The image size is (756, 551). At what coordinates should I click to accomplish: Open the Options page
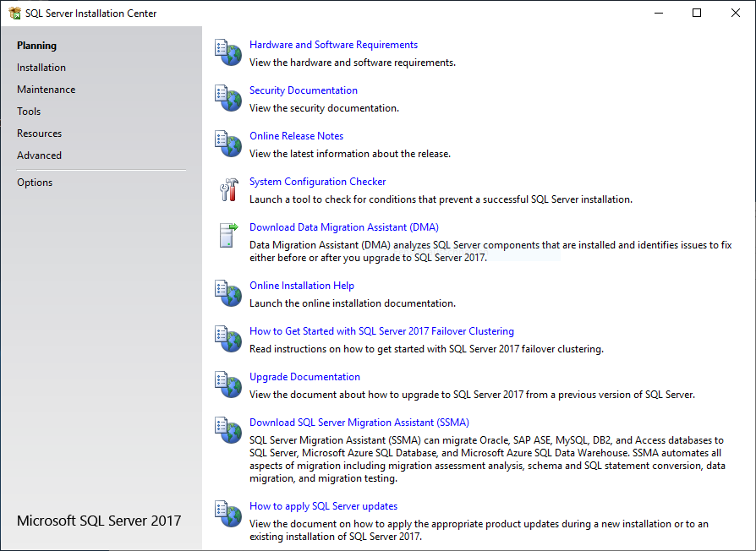click(x=35, y=183)
